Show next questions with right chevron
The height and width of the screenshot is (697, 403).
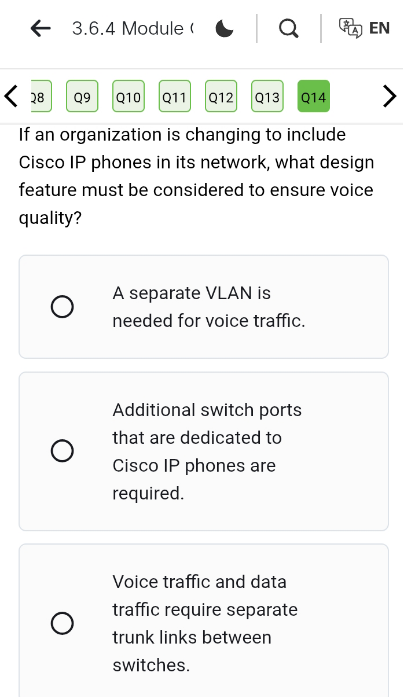(389, 96)
